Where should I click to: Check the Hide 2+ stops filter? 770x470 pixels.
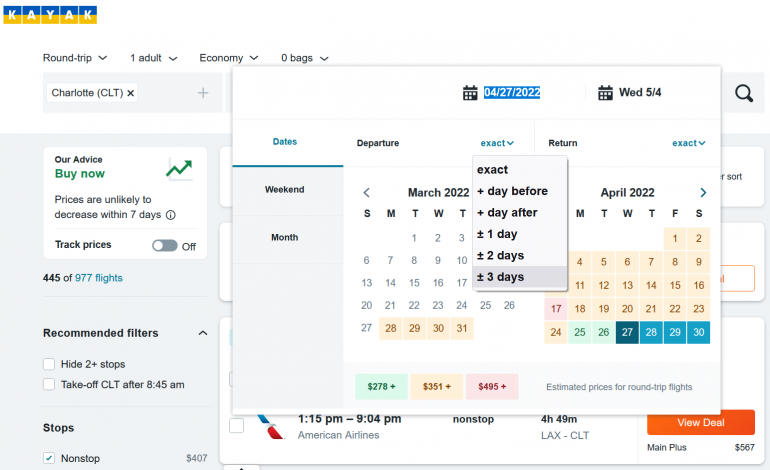coord(50,364)
